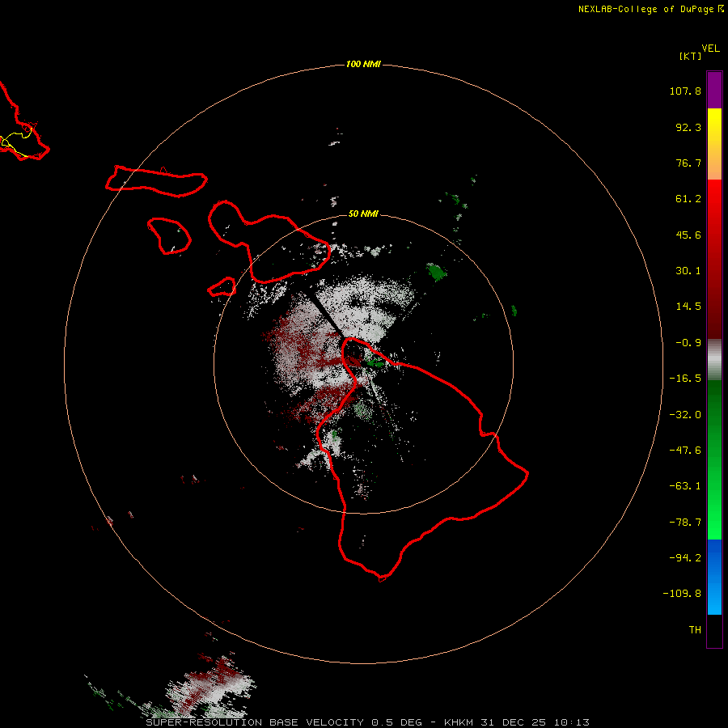Select the -78.7 velocity scale value

tap(685, 523)
